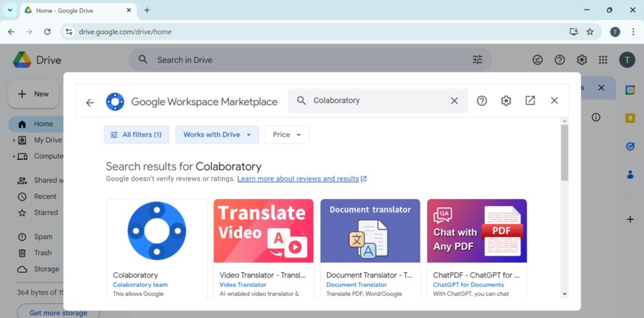644x318 pixels.
Task: Go back in the Marketplace dialog
Action: [90, 103]
